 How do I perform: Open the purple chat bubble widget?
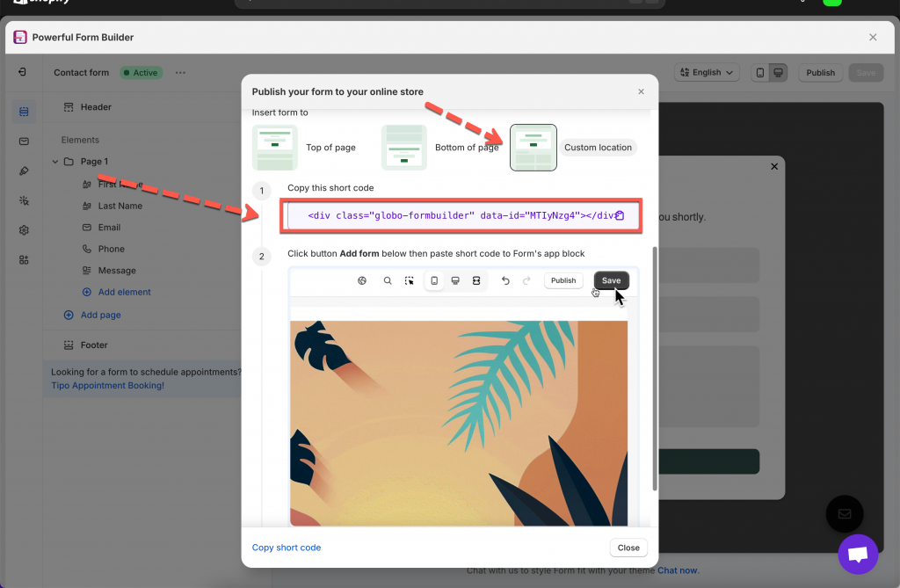pyautogui.click(x=857, y=555)
